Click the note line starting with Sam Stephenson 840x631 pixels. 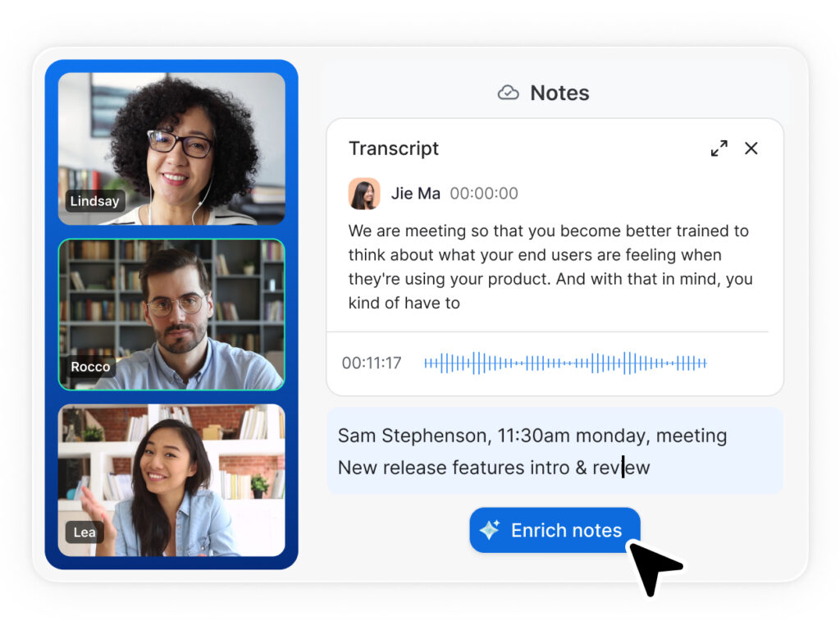(x=532, y=435)
